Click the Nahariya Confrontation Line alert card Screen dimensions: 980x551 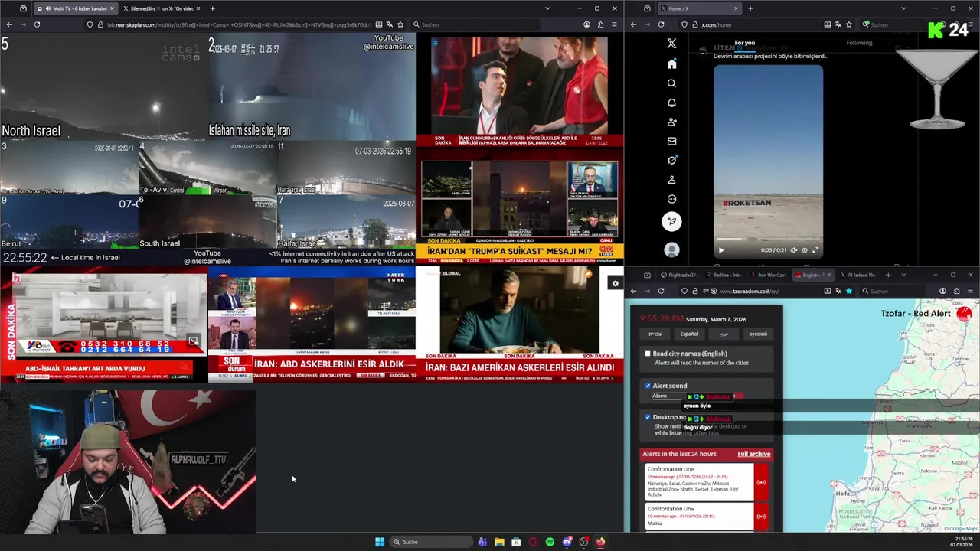(699, 482)
